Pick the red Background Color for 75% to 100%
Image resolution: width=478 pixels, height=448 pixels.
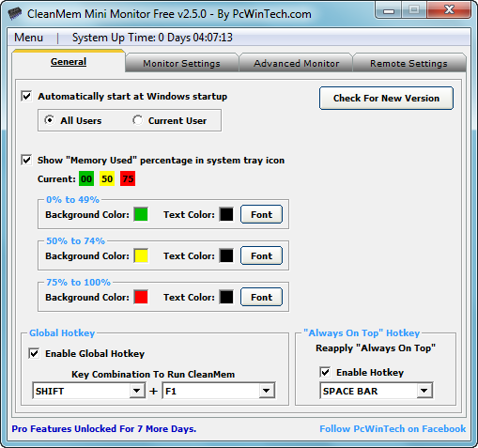tap(141, 297)
